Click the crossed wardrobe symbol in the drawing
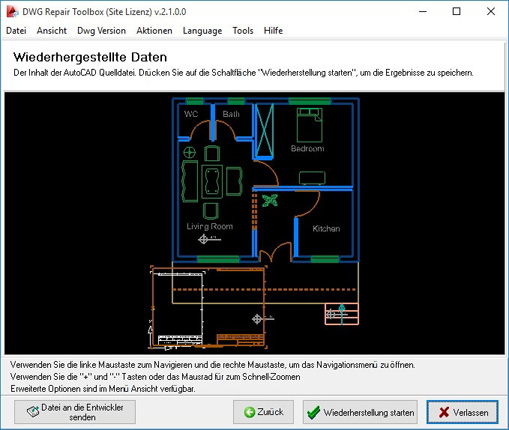This screenshot has width=509, height=430. point(265,131)
